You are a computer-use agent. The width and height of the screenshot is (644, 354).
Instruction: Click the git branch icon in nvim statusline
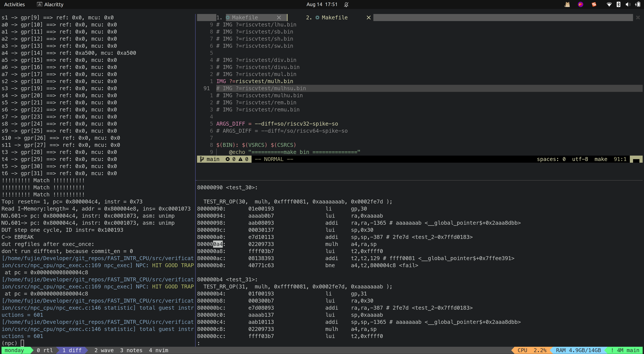(202, 159)
